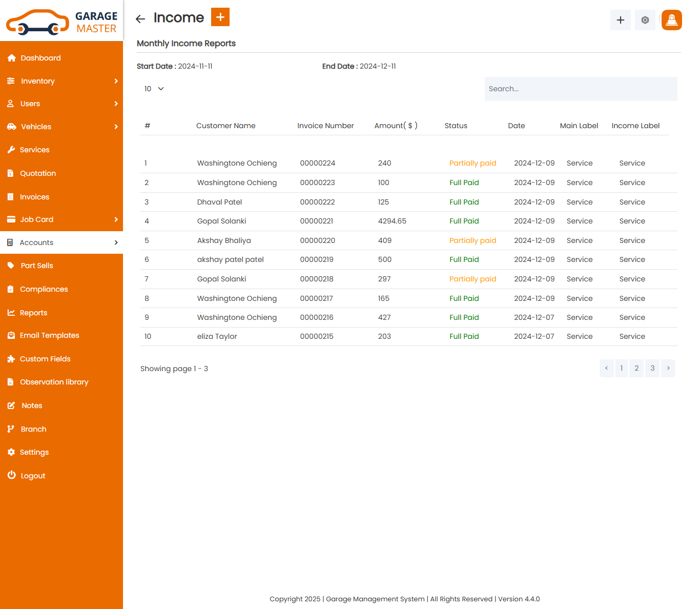Image resolution: width=700 pixels, height=609 pixels.
Task: Select Email Templates in the sidebar
Action: pos(49,335)
